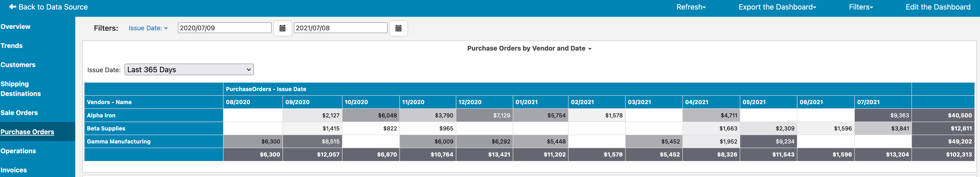Click the 12/2020 column header
Viewport: 980px width, 177px height.
pos(484,102)
